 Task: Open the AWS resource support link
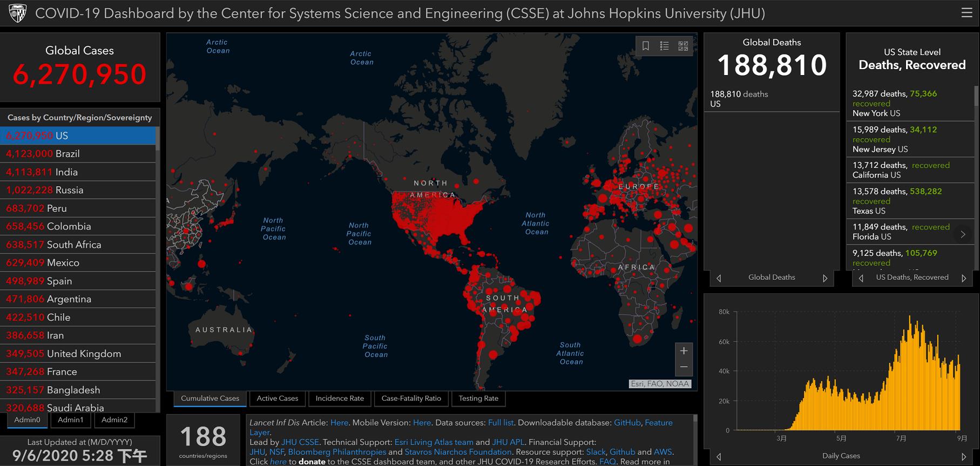[x=663, y=452]
